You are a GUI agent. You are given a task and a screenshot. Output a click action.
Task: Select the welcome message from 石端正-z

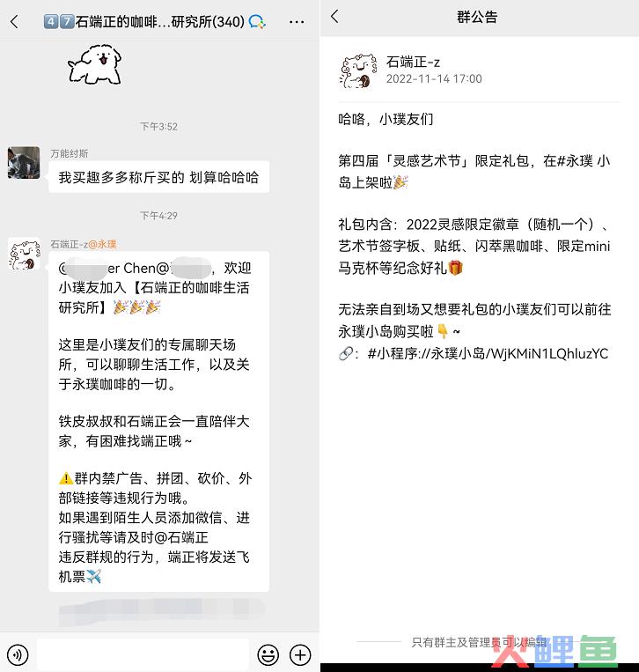[159, 421]
